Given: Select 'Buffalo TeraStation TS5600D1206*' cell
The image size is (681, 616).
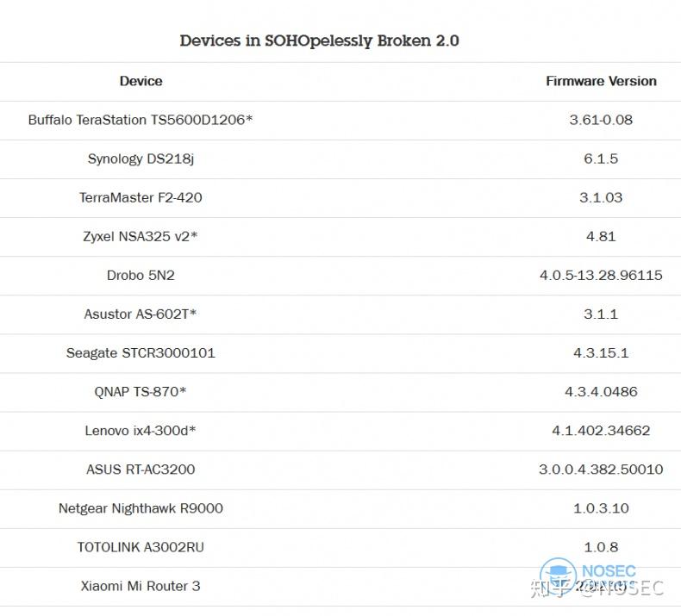Looking at the screenshot, I should click(141, 120).
